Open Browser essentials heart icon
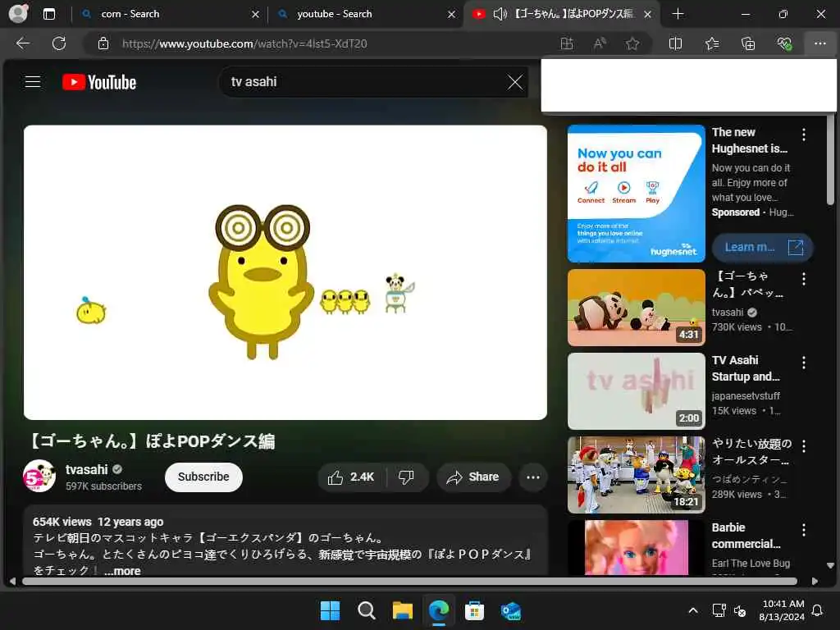Viewport: 840px width, 630px height. 784,44
